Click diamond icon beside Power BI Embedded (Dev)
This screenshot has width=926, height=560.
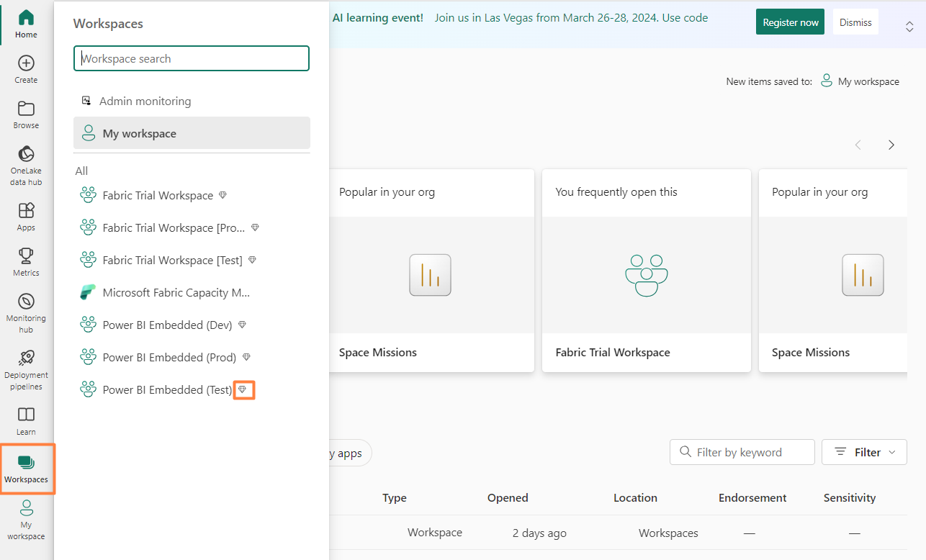coord(242,325)
